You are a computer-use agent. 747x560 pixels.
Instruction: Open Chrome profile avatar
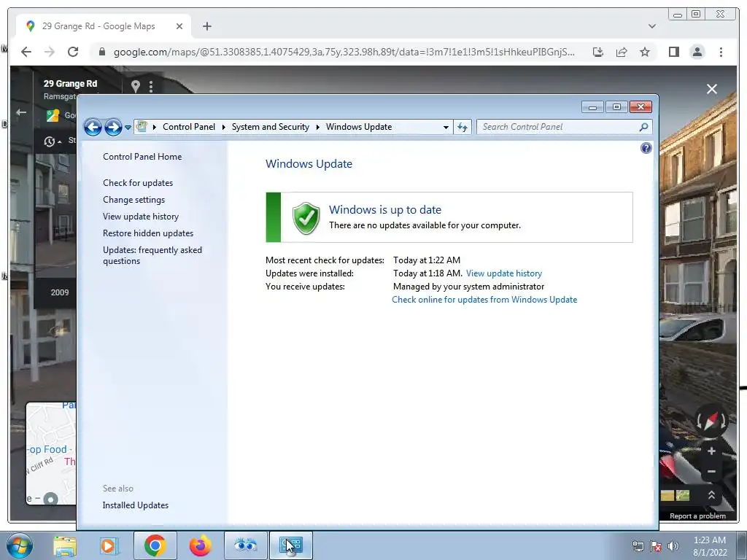[697, 52]
